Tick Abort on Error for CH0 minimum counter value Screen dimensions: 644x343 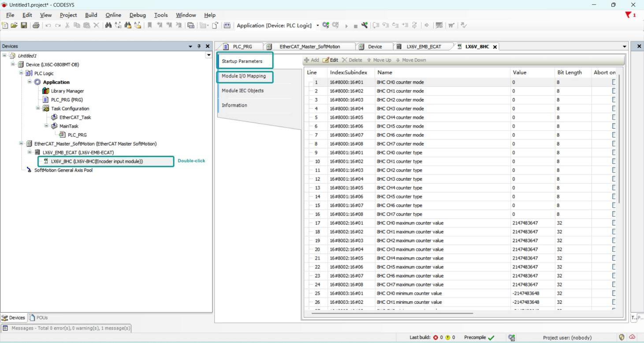pos(614,294)
